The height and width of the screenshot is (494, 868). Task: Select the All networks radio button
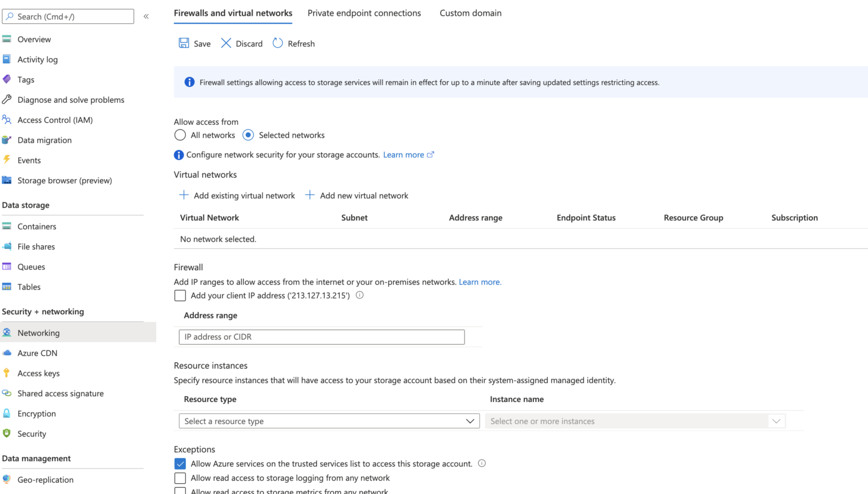(180, 135)
